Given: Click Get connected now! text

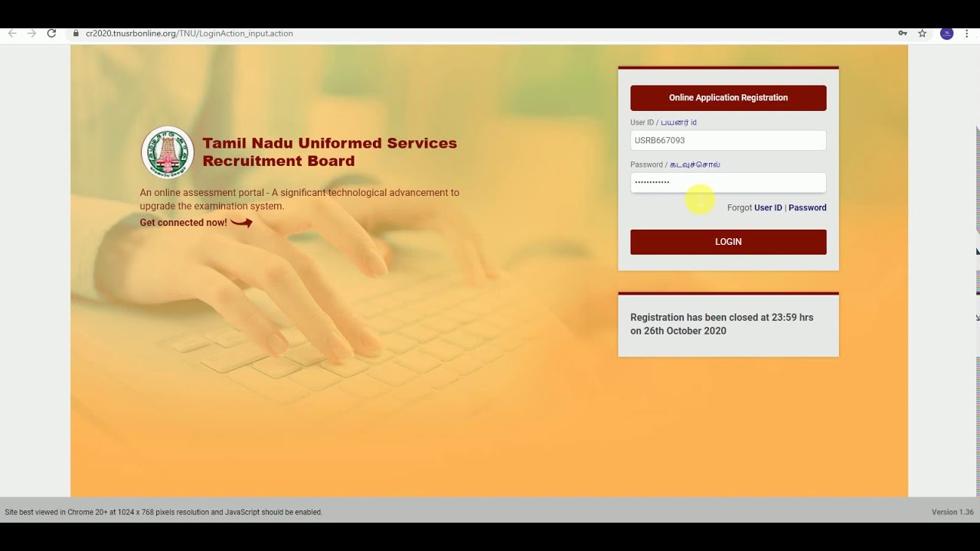Looking at the screenshot, I should pos(183,223).
